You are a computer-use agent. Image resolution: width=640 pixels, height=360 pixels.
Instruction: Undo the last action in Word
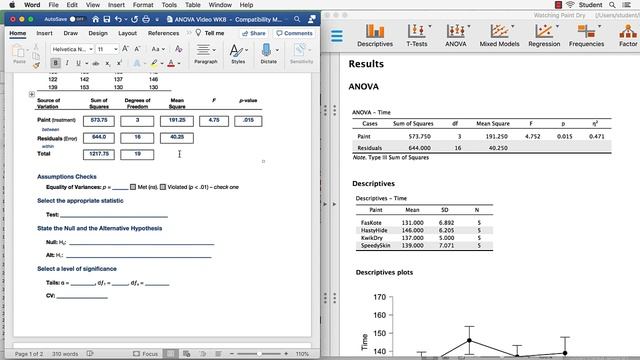pos(118,19)
